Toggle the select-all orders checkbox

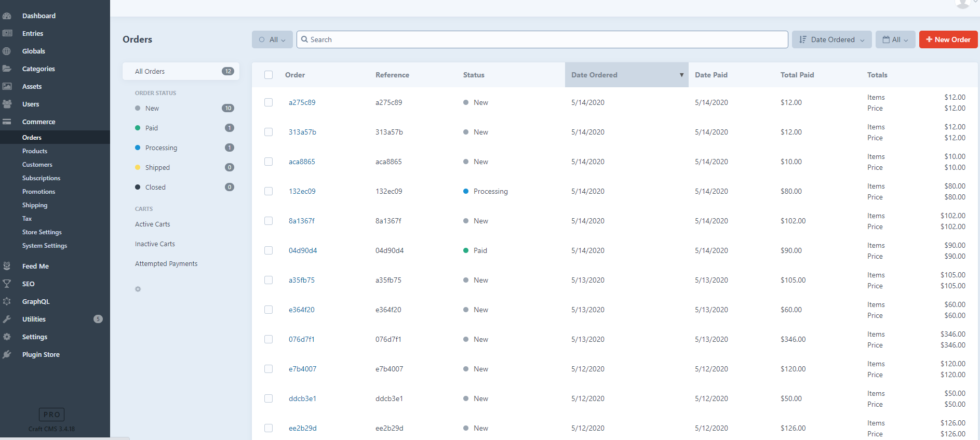[x=269, y=75]
